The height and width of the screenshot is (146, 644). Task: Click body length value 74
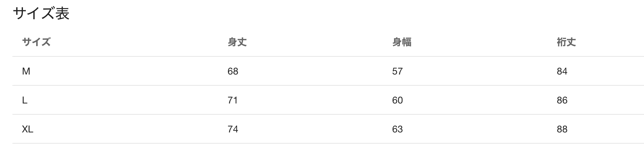click(x=233, y=129)
